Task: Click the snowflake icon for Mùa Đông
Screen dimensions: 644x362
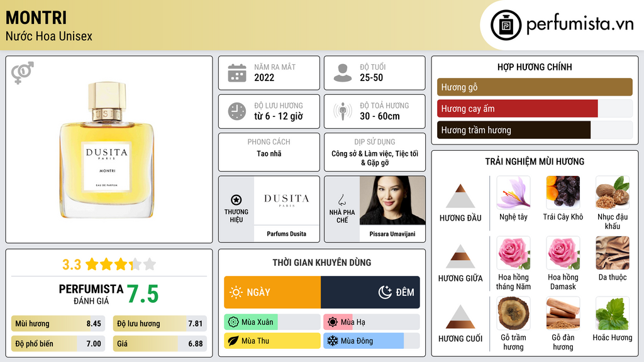Action: pos(333,341)
